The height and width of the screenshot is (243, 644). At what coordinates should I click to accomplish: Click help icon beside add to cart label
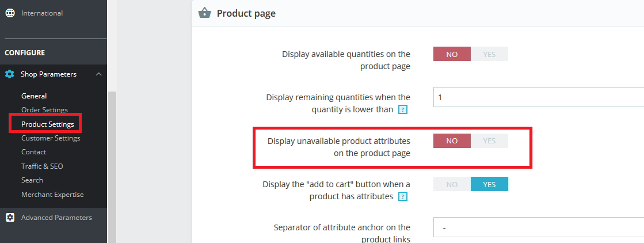[403, 196]
